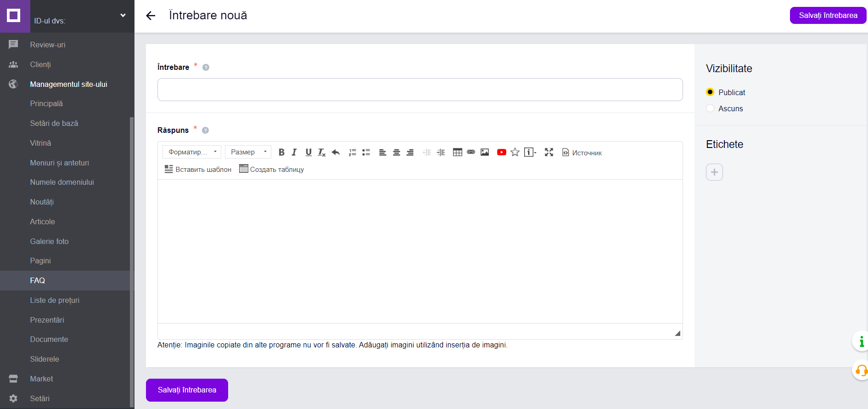Underline the selected text

308,152
